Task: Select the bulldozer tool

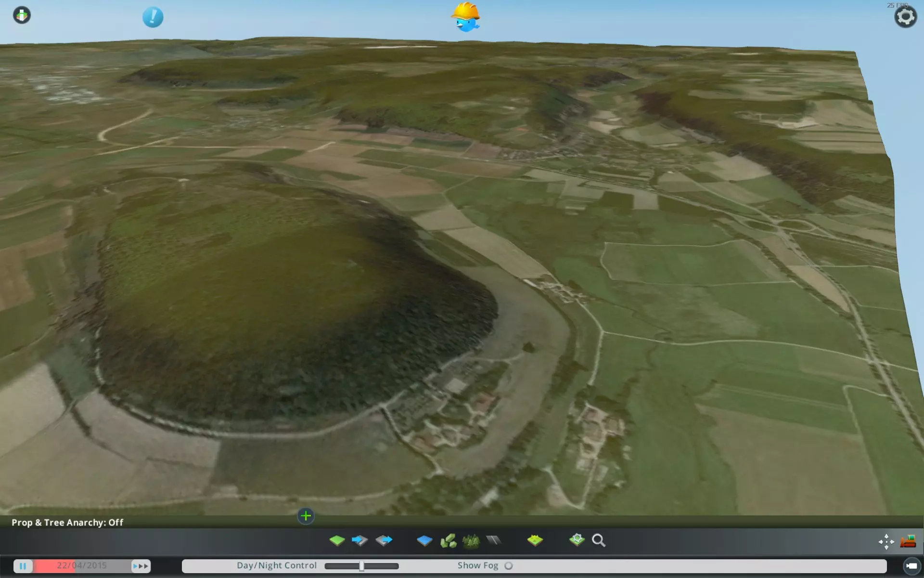Action: pos(908,541)
